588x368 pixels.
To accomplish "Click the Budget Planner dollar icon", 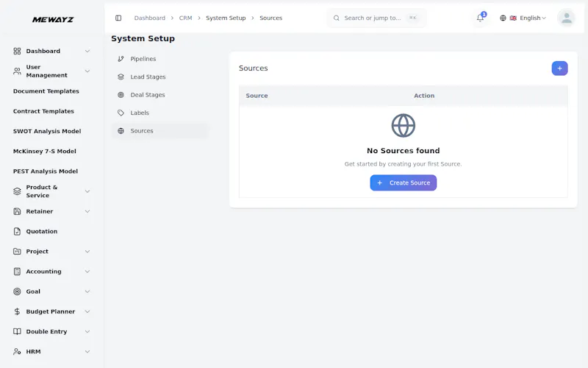I will click(x=17, y=311).
